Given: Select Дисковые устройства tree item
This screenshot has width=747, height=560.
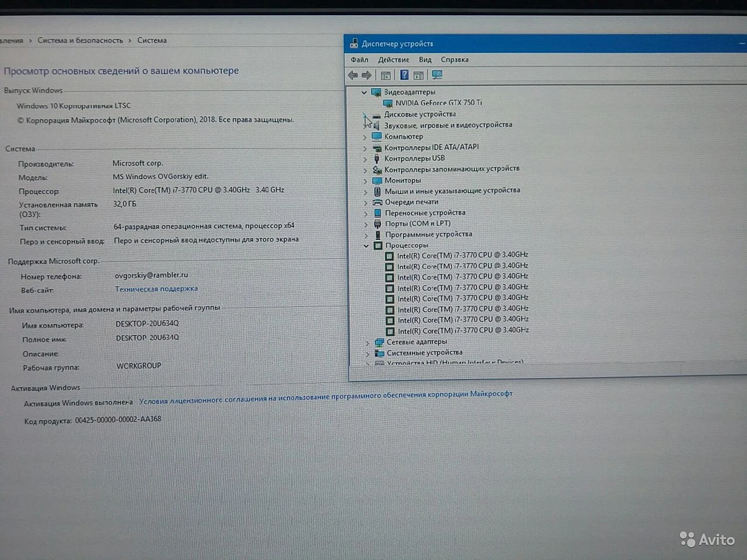Looking at the screenshot, I should 420,115.
